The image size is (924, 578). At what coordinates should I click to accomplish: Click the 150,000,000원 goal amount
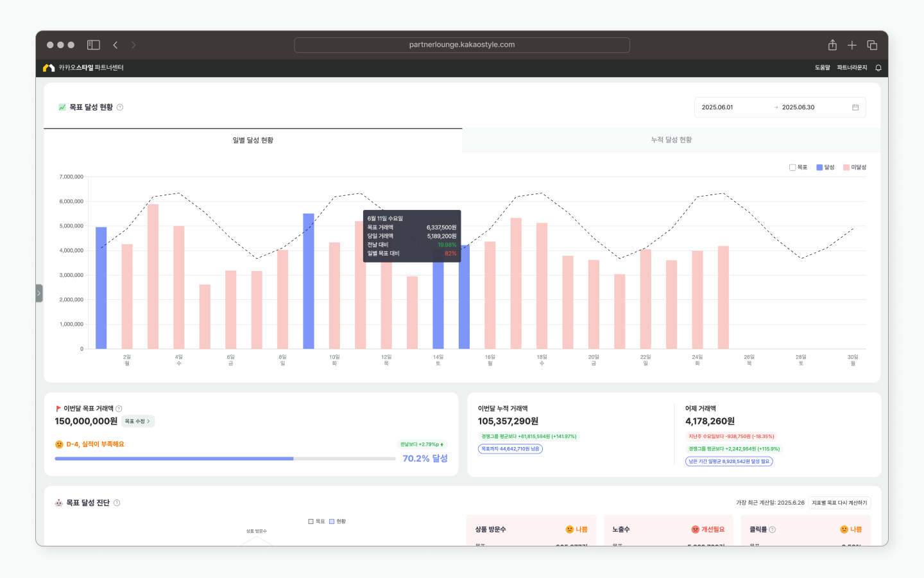coord(86,421)
